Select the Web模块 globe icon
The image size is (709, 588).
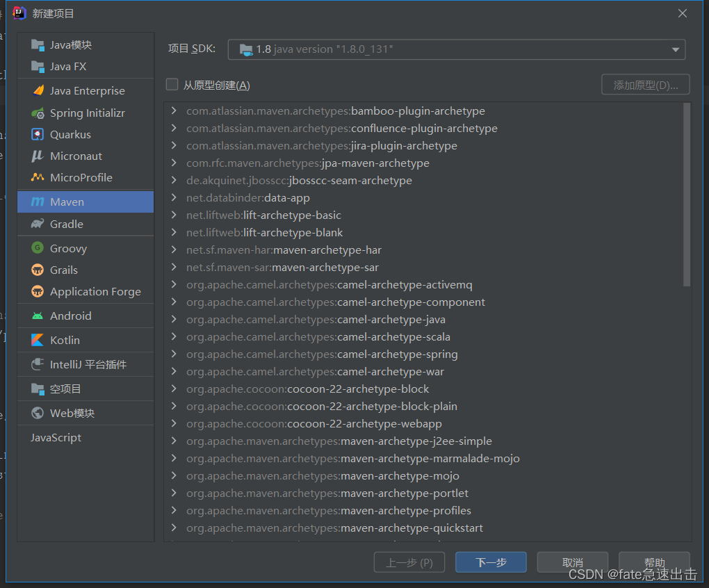[x=38, y=413]
